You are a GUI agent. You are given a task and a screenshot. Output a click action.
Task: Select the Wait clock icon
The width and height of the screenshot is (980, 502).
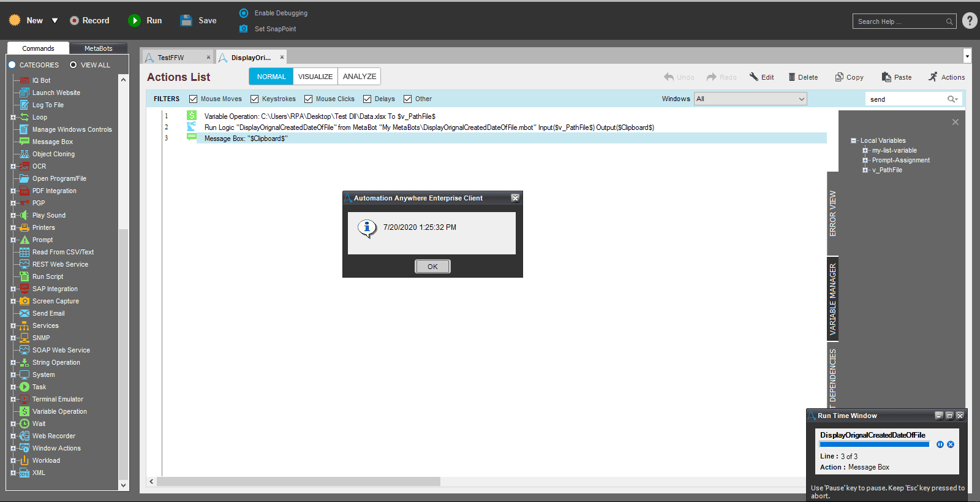point(24,424)
